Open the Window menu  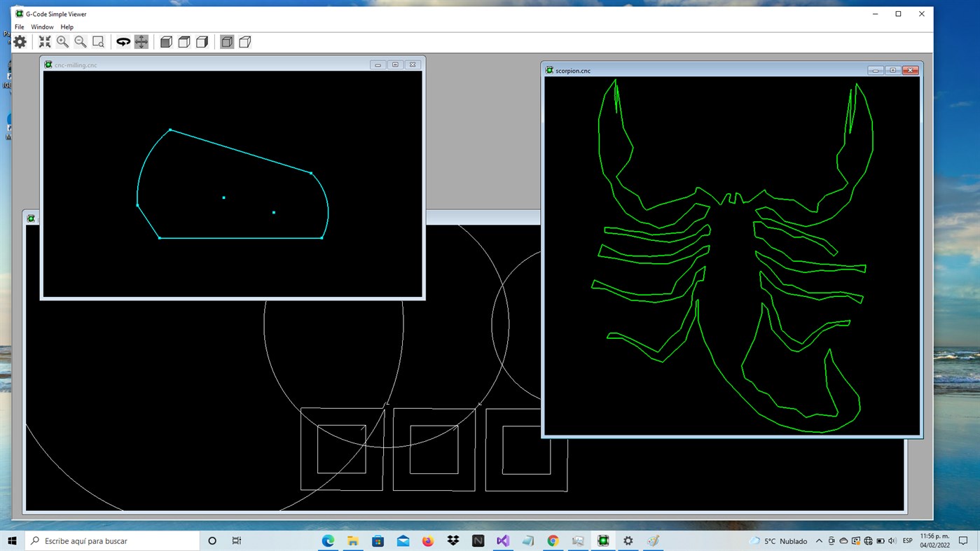click(42, 27)
